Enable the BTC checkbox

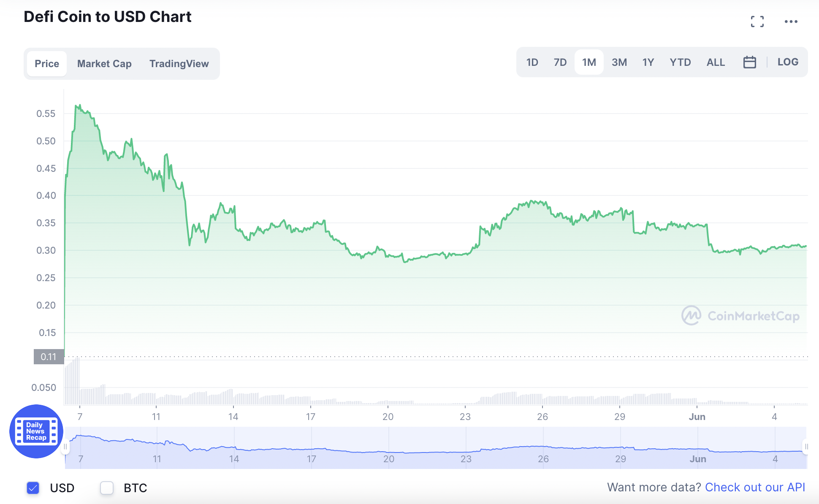coord(107,488)
